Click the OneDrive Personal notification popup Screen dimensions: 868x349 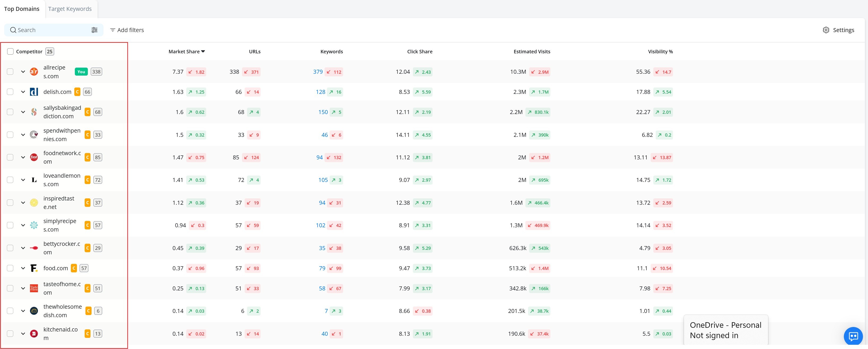coord(726,330)
